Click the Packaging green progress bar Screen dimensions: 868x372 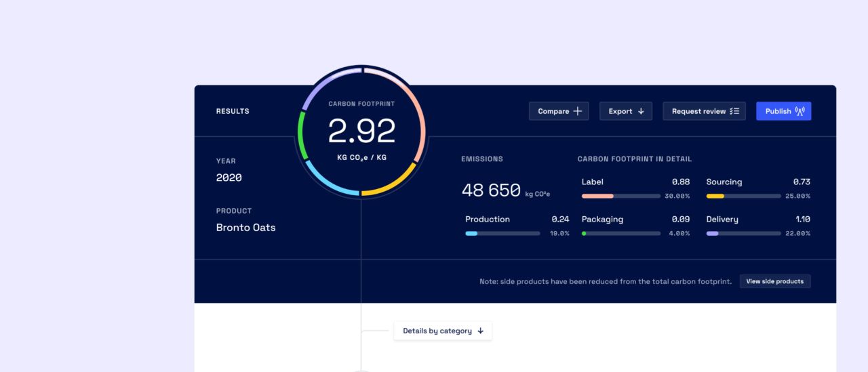point(620,233)
